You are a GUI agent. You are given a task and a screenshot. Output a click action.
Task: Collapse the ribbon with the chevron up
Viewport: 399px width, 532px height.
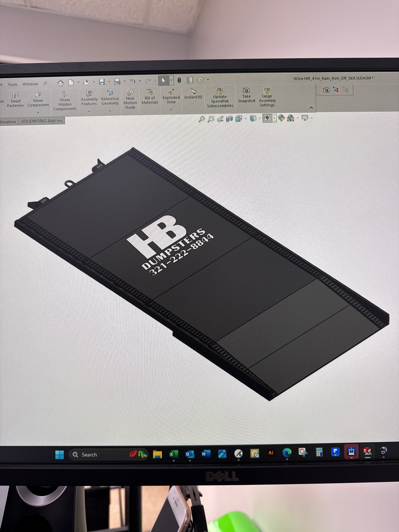(311, 108)
